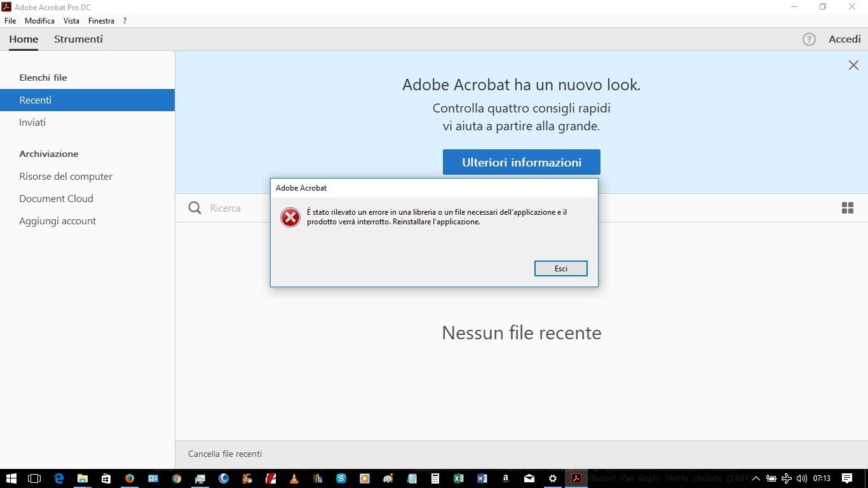Click Esci button in error dialog
Screen dimensions: 868x488
point(561,269)
